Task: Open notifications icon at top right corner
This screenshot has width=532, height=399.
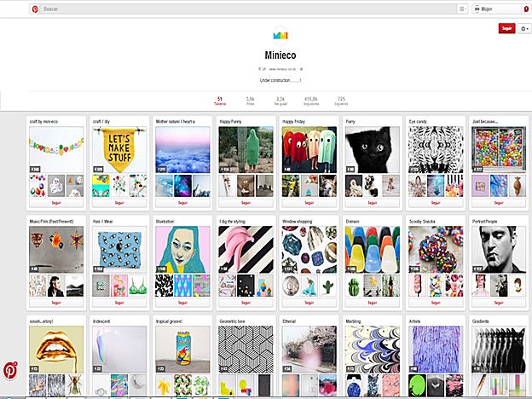Action: tap(527, 9)
